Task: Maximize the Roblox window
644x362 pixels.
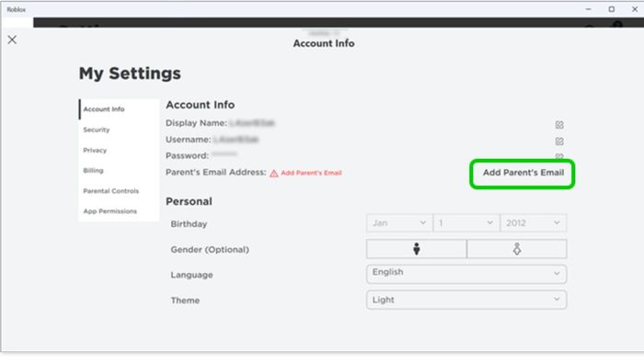Action: [x=611, y=9]
